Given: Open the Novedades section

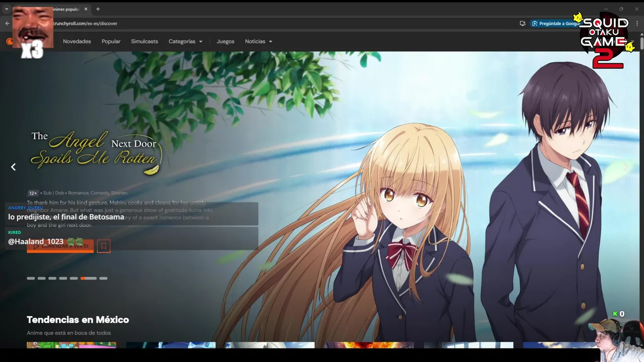Looking at the screenshot, I should pyautogui.click(x=77, y=41).
